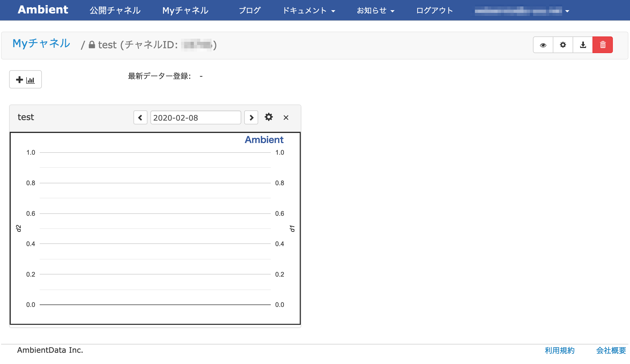Screen dimensions: 630x364
Task: Click the add chart button
Action: [x=25, y=80]
